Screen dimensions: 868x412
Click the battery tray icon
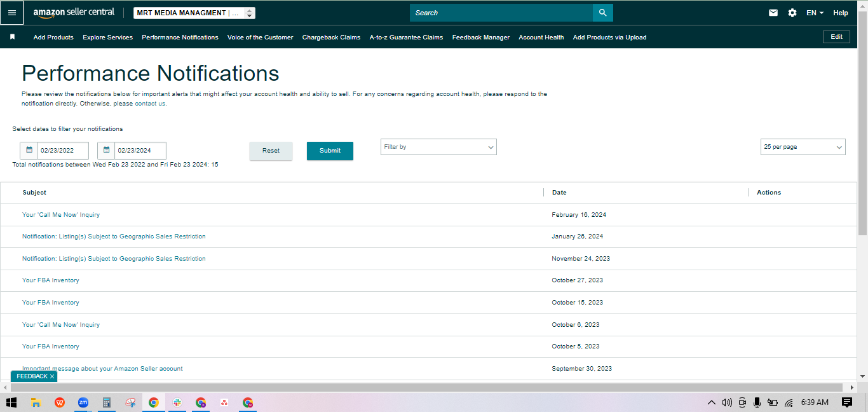coord(773,402)
